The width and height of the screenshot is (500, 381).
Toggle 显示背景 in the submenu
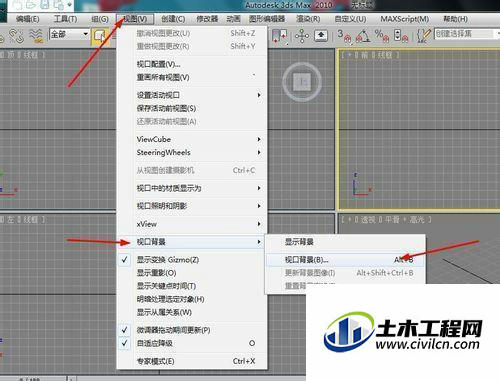coord(345,242)
